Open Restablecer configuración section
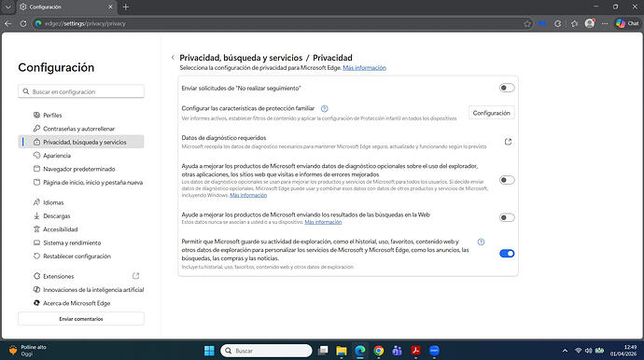The image size is (644, 360). [81, 256]
